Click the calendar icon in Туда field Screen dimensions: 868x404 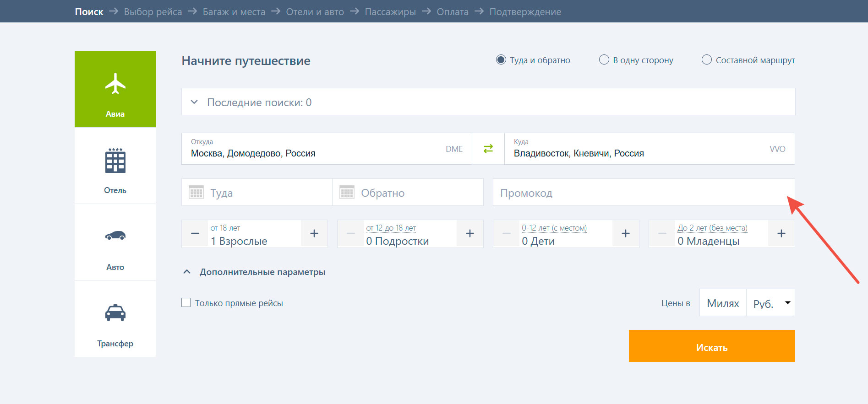click(196, 192)
